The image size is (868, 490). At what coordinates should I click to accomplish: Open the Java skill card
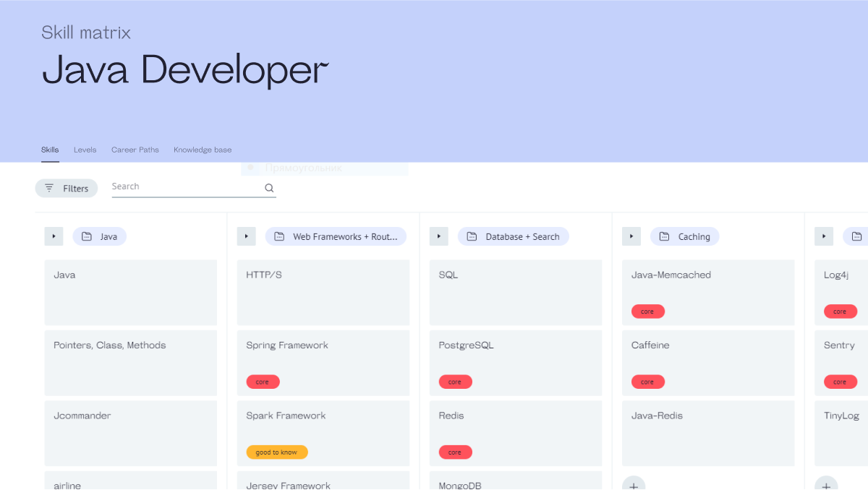click(x=131, y=293)
